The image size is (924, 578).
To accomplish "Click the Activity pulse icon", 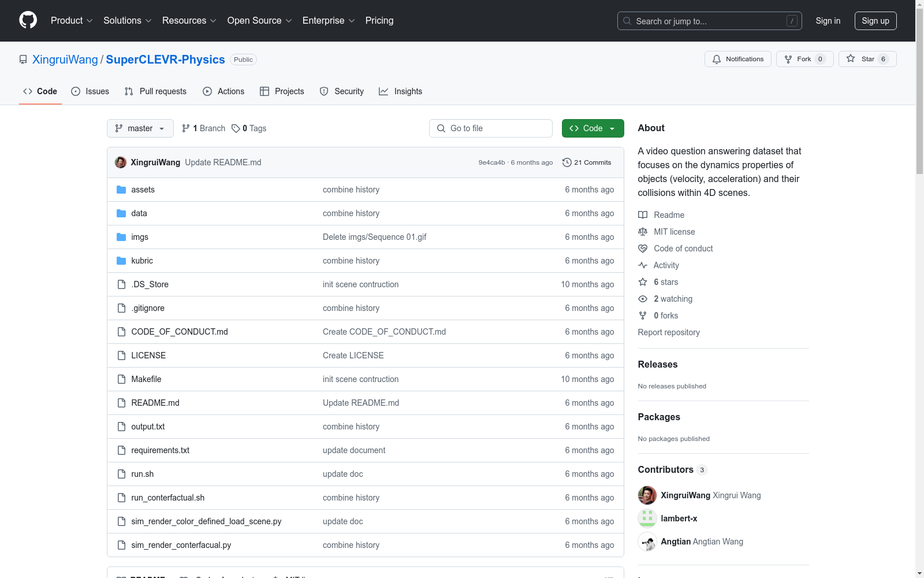I will pos(643,265).
